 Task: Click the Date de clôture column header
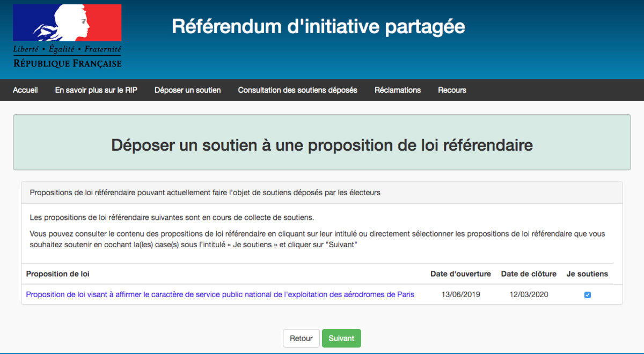coord(529,274)
